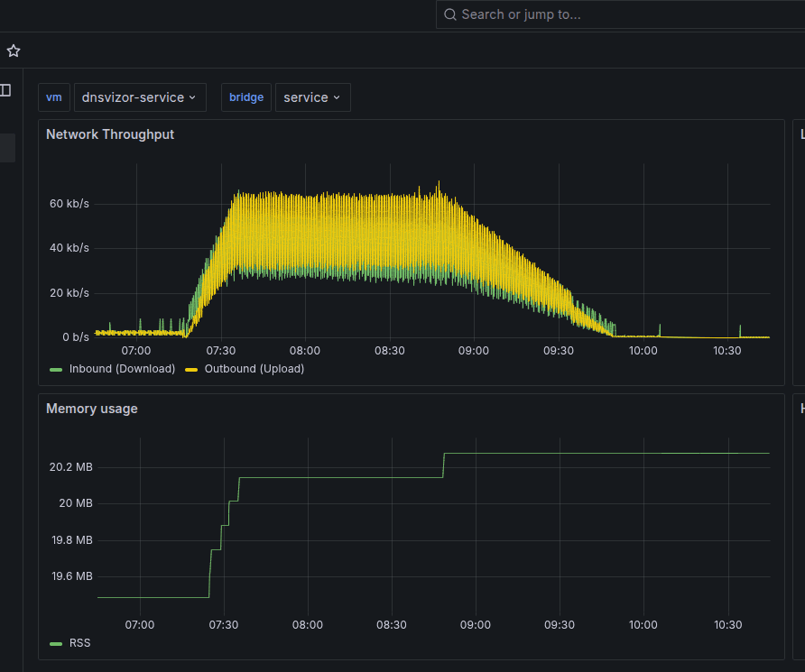Click the 60 kb/s axis label

click(x=69, y=204)
